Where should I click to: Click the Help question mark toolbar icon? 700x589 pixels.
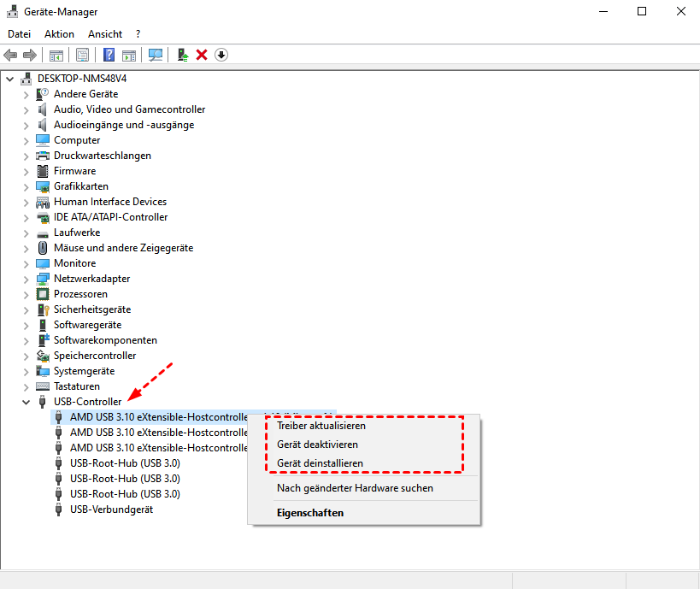coord(109,55)
